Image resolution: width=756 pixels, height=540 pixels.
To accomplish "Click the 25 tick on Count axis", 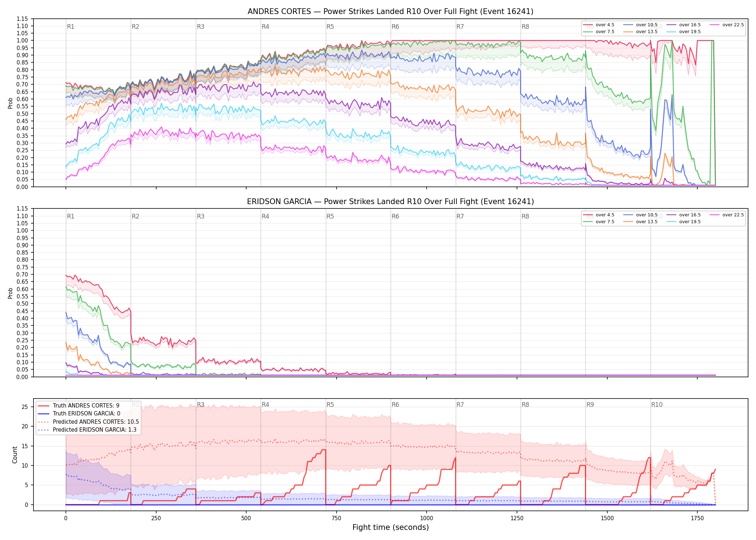I will 24,407.
